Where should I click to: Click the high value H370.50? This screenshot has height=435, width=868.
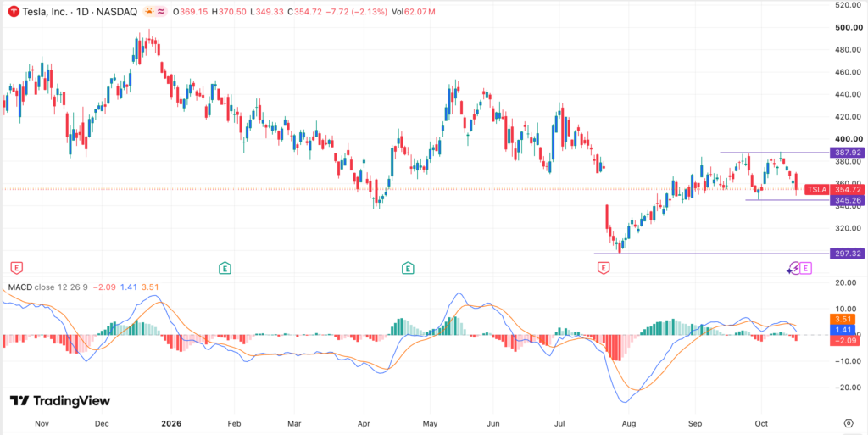tap(227, 12)
